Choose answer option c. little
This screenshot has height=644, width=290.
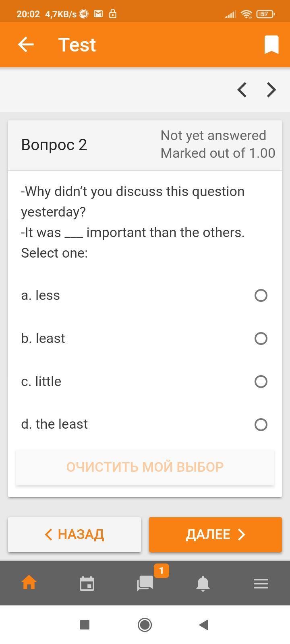[261, 382]
